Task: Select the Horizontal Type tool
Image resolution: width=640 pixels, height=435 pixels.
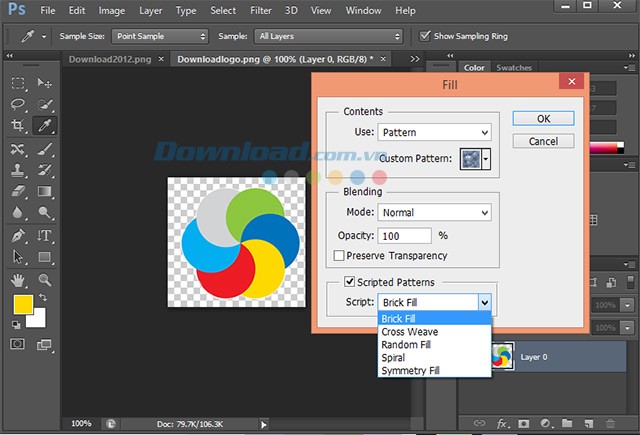Action: (x=45, y=236)
